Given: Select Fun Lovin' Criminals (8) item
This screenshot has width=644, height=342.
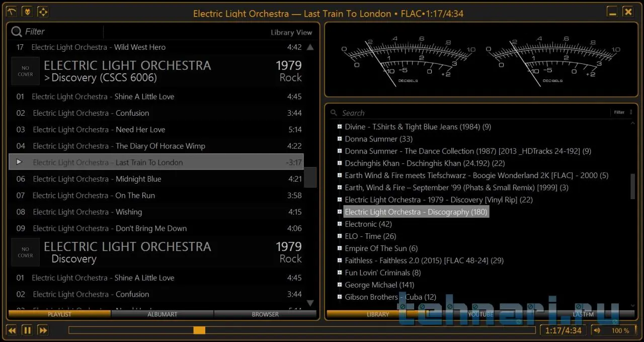Looking at the screenshot, I should point(382,273).
